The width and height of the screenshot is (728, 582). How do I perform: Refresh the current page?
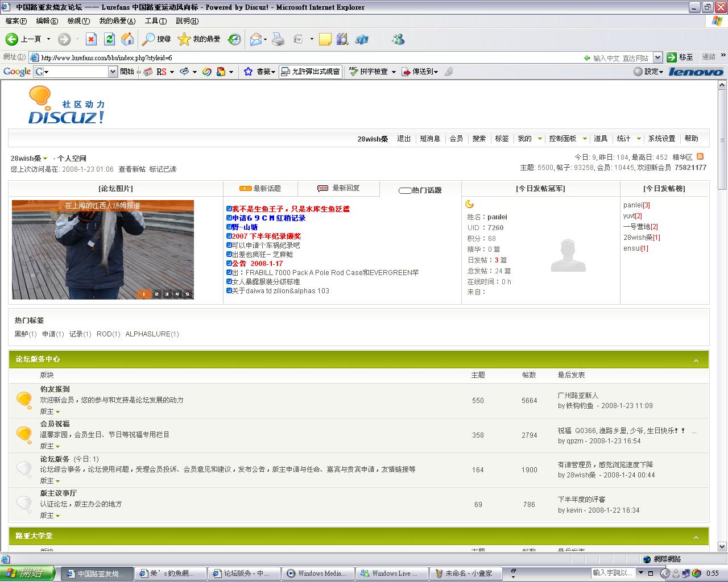click(109, 39)
